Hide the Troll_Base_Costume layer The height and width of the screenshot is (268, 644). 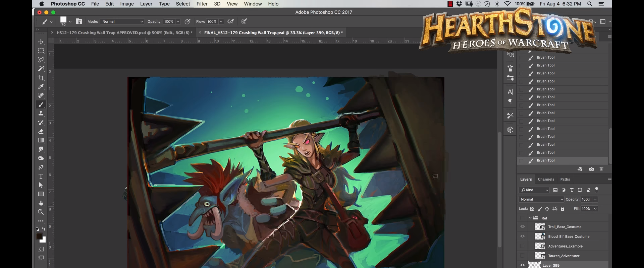[522, 227]
